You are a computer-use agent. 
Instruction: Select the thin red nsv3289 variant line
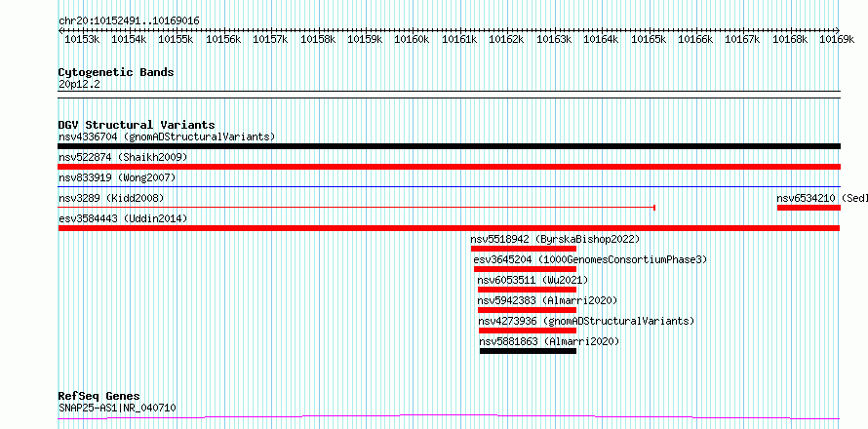357,208
